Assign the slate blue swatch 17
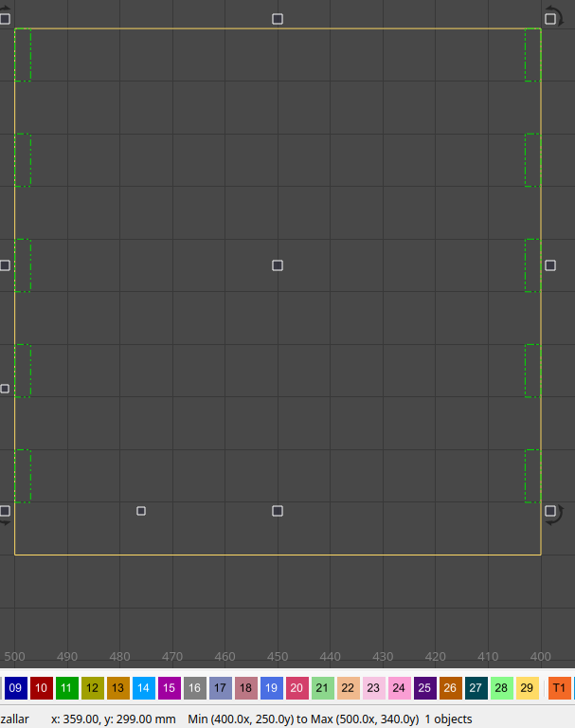Image resolution: width=575 pixels, height=728 pixels. 220,687
